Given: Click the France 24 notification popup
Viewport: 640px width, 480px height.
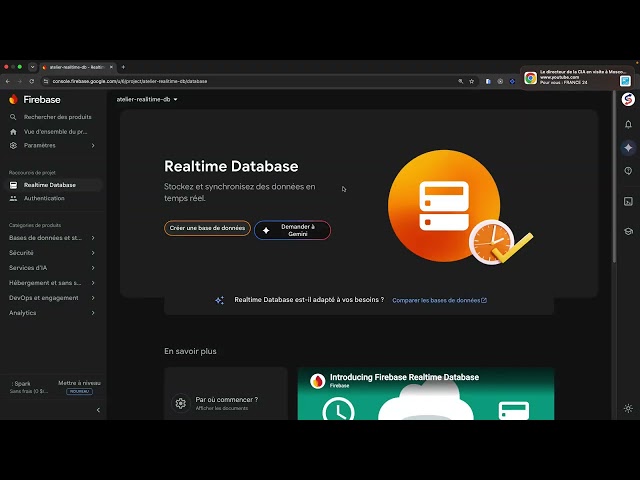Looking at the screenshot, I should point(577,78).
